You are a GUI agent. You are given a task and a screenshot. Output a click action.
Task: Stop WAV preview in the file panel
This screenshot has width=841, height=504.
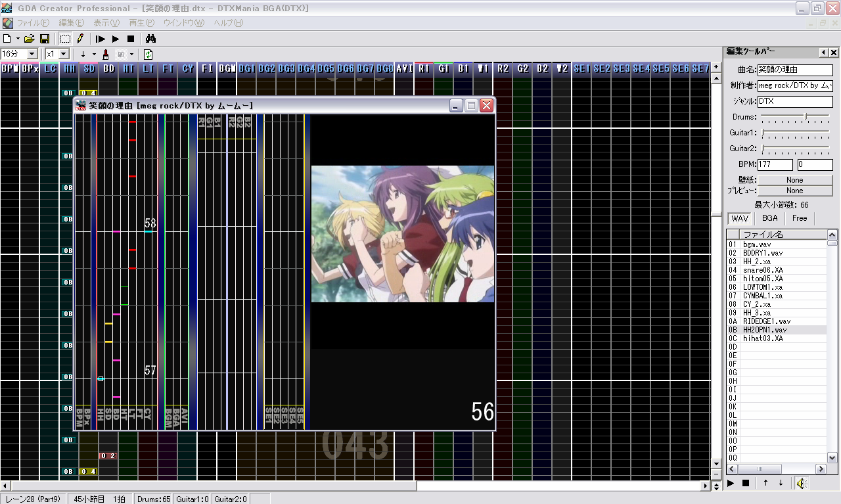click(746, 484)
